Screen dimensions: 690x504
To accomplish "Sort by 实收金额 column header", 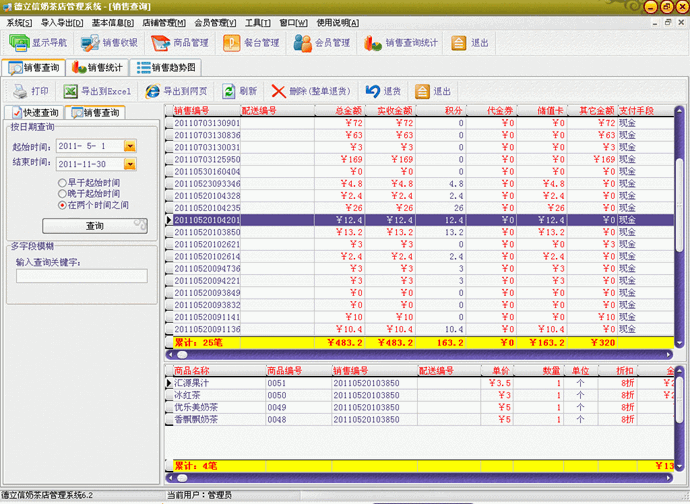I will click(390, 110).
